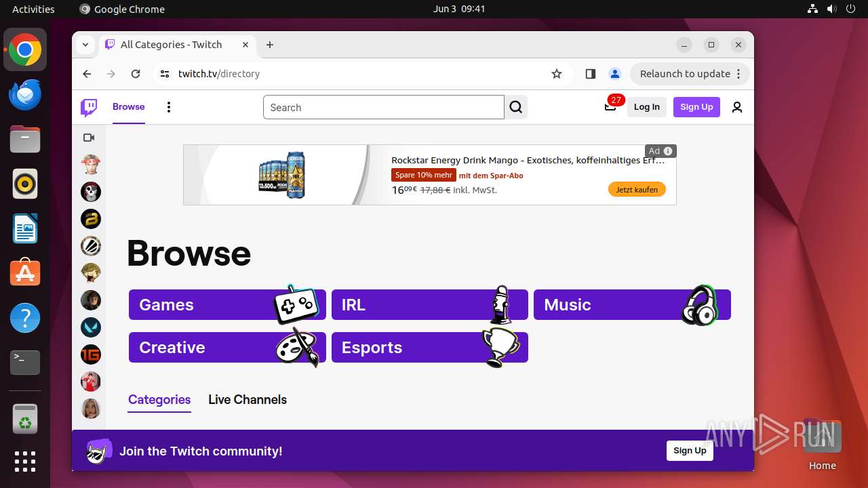Screen dimensions: 868x488
Task: Open the Chrome profile avatar
Action: click(x=615, y=74)
